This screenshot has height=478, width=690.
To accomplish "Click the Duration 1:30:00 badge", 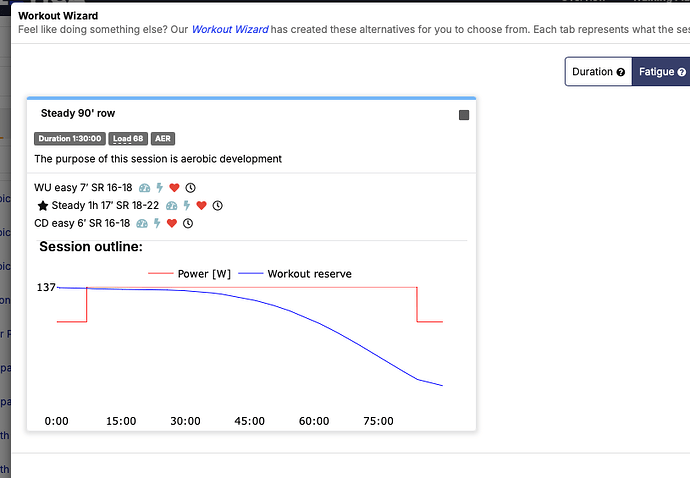I will point(69,139).
